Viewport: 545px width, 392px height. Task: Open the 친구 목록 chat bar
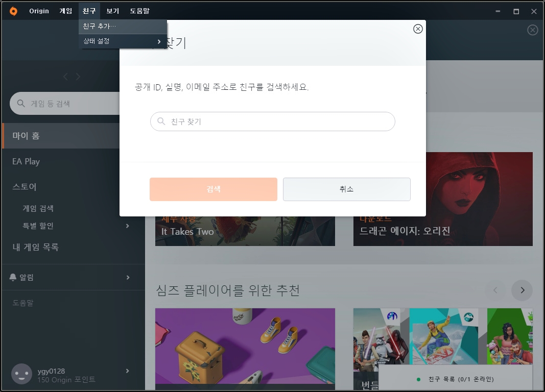(x=455, y=377)
